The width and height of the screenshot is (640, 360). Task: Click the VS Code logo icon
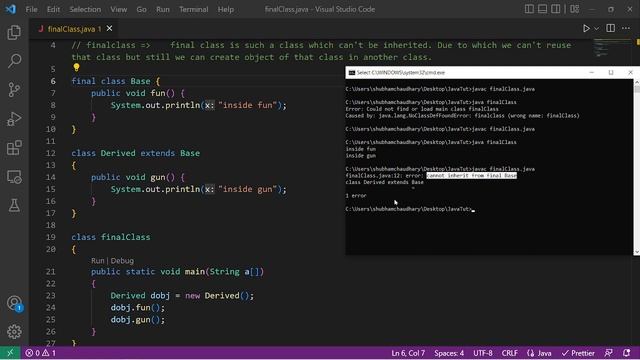pyautogui.click(x=11, y=9)
